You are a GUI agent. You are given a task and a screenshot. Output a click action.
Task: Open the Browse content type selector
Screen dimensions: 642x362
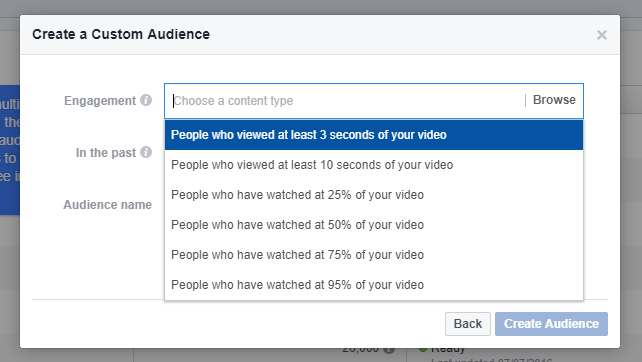554,100
